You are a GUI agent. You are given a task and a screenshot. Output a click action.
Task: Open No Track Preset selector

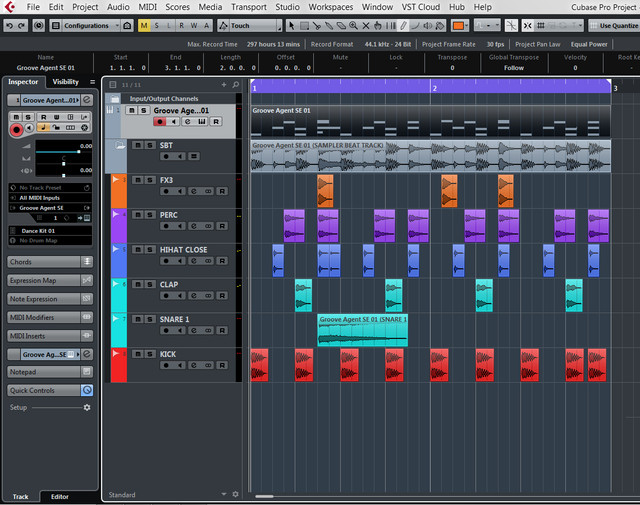tap(50, 188)
